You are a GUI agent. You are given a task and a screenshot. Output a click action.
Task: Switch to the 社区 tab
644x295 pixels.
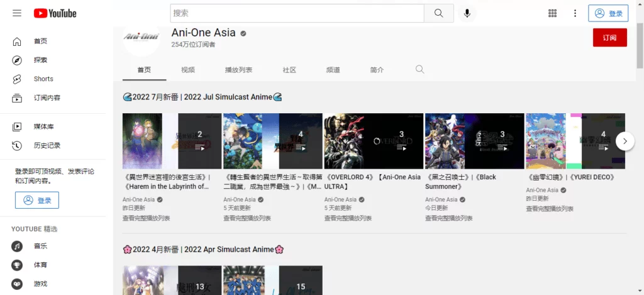coord(289,70)
